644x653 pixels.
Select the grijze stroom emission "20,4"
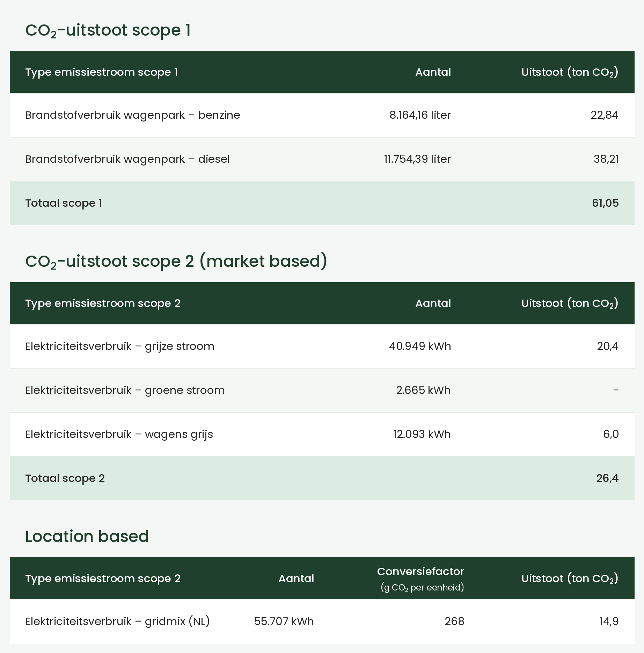pos(608,346)
